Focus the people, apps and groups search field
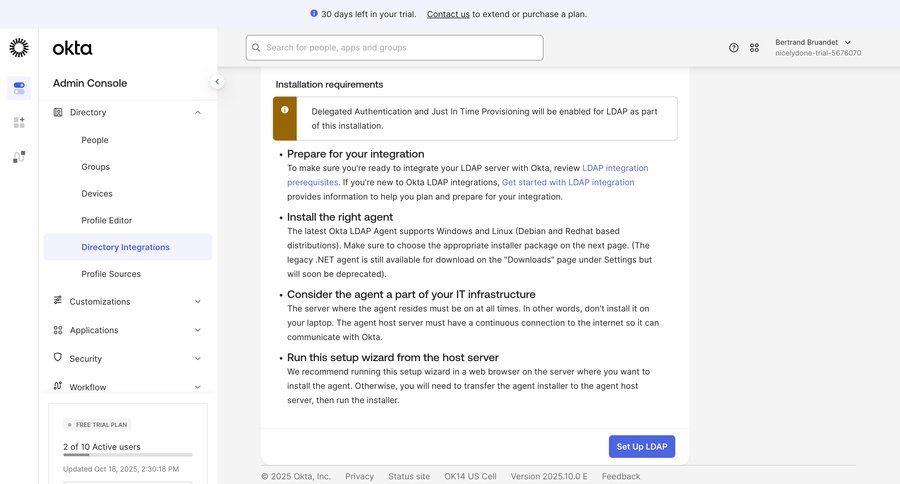The image size is (900, 484). click(394, 48)
